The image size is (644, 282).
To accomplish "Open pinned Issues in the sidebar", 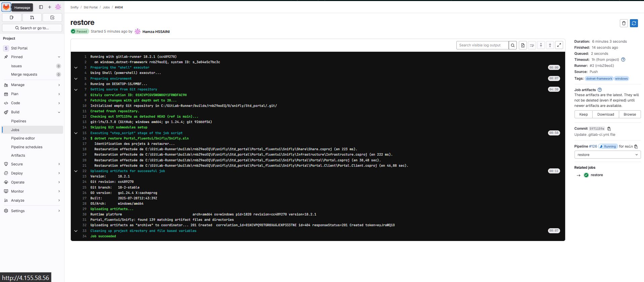I will [32, 66].
